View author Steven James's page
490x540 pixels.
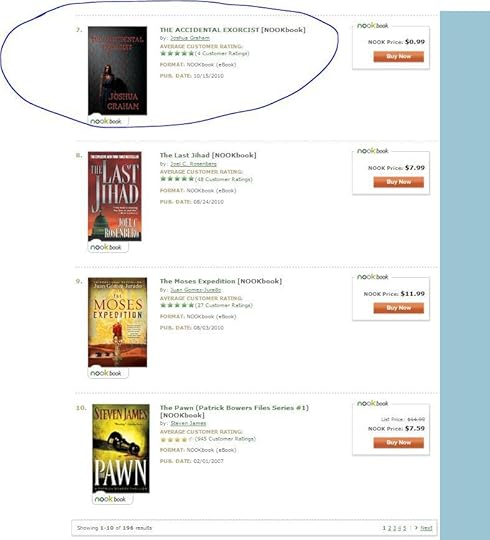(x=188, y=423)
